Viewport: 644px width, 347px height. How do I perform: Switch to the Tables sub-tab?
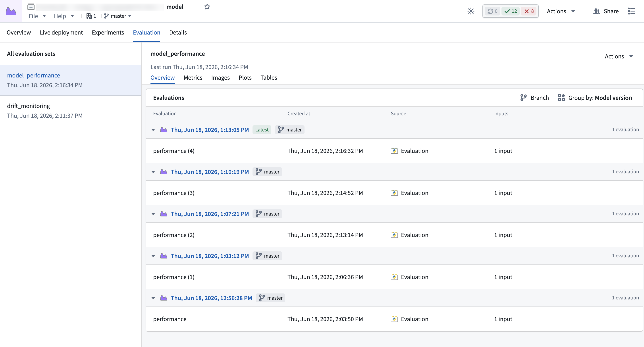[269, 78]
